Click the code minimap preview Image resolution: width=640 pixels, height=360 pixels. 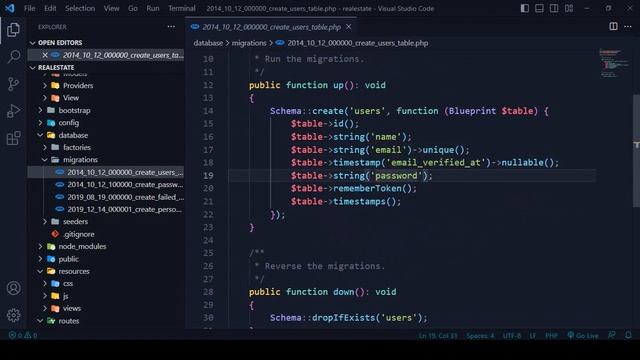click(614, 63)
